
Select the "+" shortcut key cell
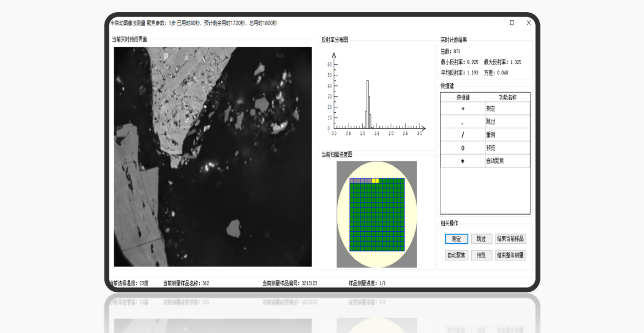(x=463, y=109)
